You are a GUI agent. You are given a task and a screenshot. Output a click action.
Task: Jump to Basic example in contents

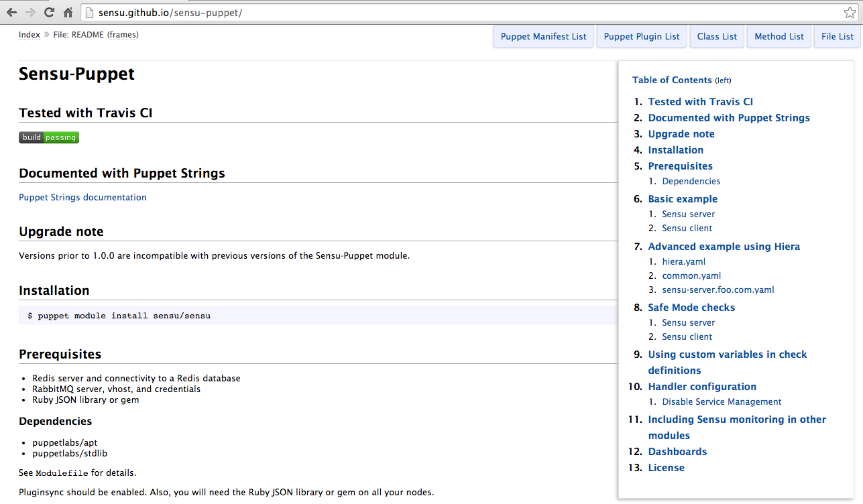click(683, 199)
